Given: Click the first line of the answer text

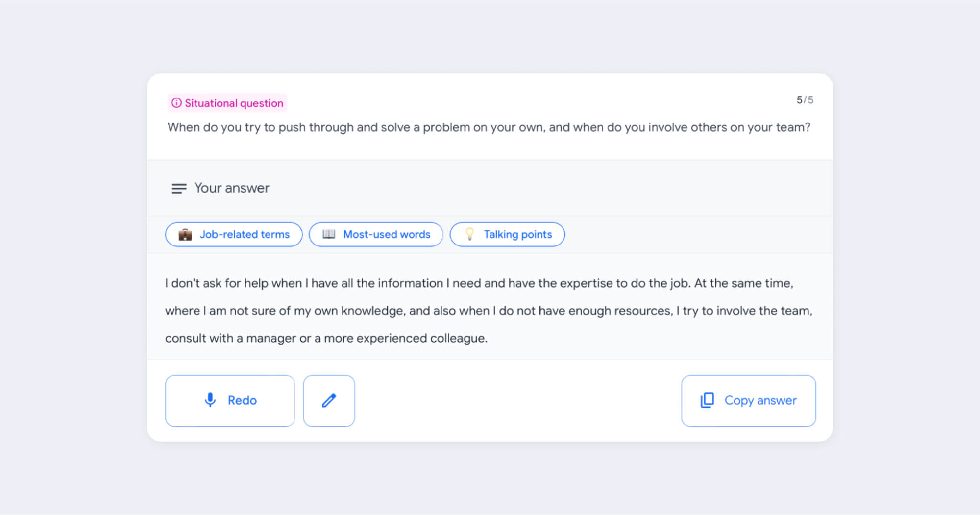Looking at the screenshot, I should (479, 283).
